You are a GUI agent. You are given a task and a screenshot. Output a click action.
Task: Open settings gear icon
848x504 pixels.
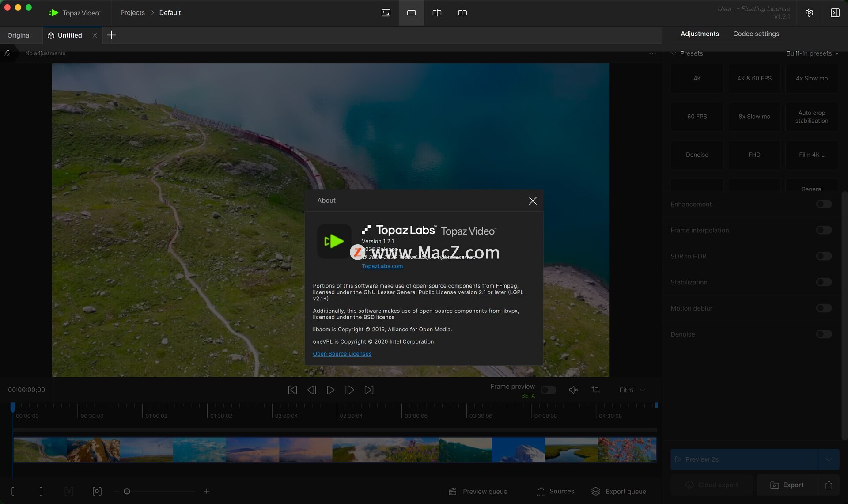coord(809,13)
